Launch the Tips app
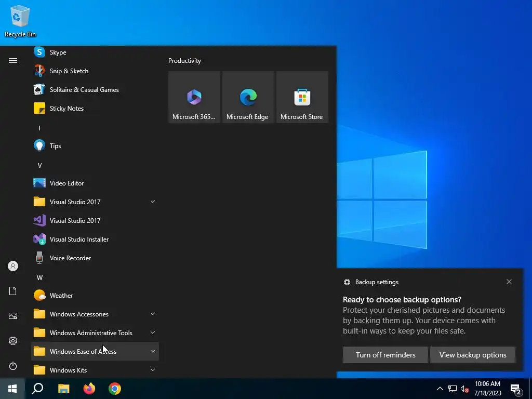Screen dimensions: 532x399 pyautogui.click(x=95, y=145)
